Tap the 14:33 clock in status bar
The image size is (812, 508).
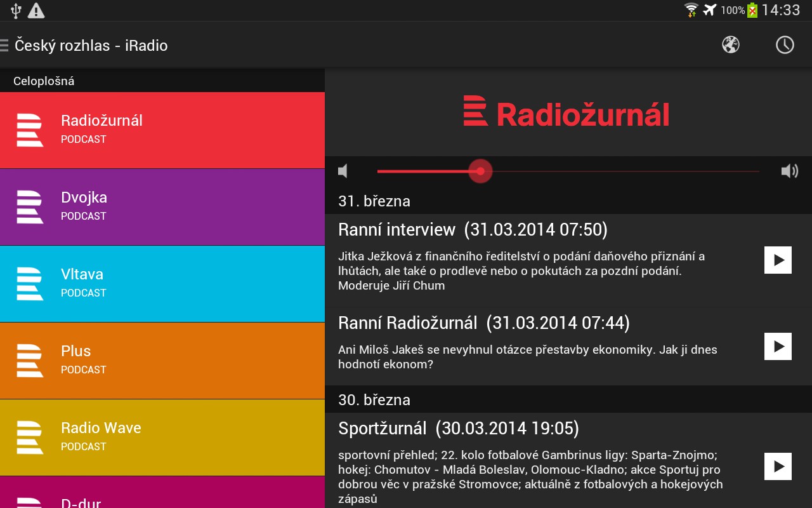pyautogui.click(x=781, y=10)
